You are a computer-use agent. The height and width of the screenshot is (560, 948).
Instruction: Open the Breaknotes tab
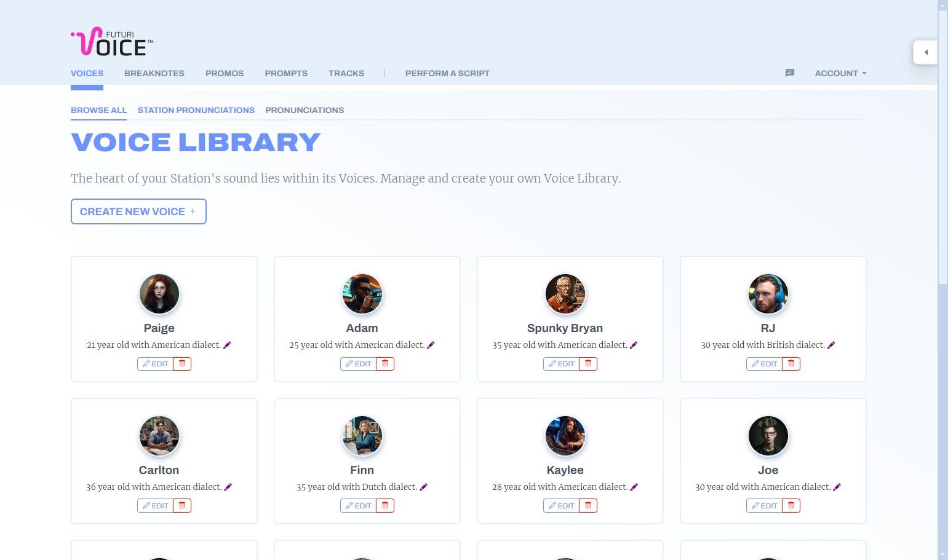pyautogui.click(x=154, y=73)
